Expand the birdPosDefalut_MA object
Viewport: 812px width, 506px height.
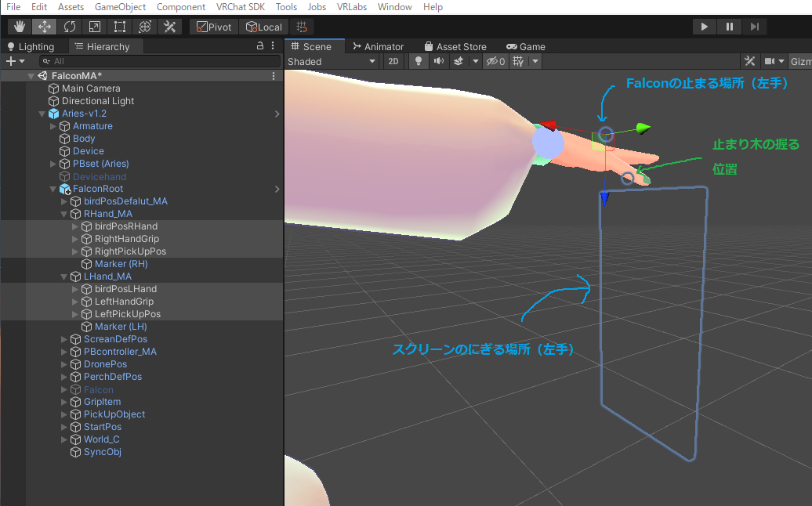click(63, 202)
